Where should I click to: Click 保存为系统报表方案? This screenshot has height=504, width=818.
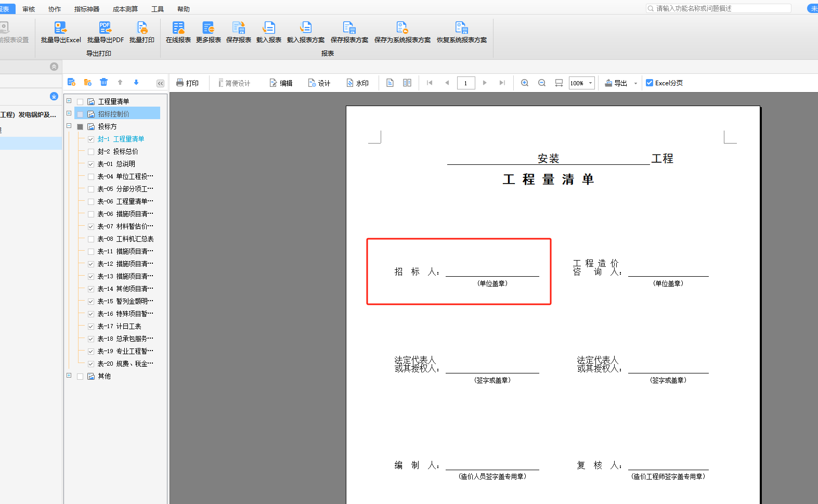pos(402,32)
